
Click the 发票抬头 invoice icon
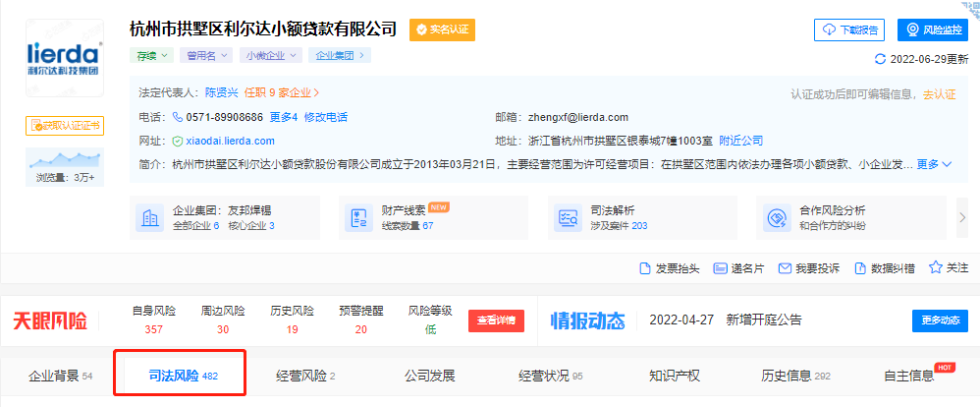tap(645, 268)
